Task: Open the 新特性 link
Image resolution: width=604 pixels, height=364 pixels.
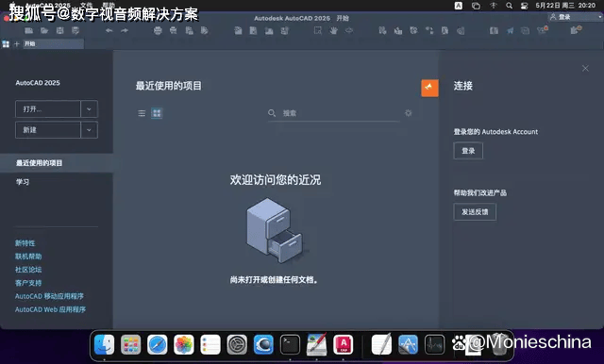Action: [x=25, y=243]
